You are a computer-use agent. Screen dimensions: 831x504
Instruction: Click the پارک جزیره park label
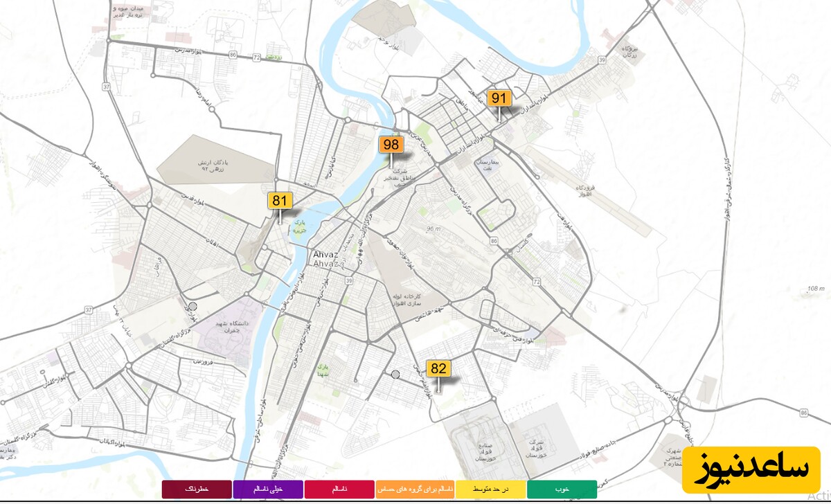pos(299,226)
